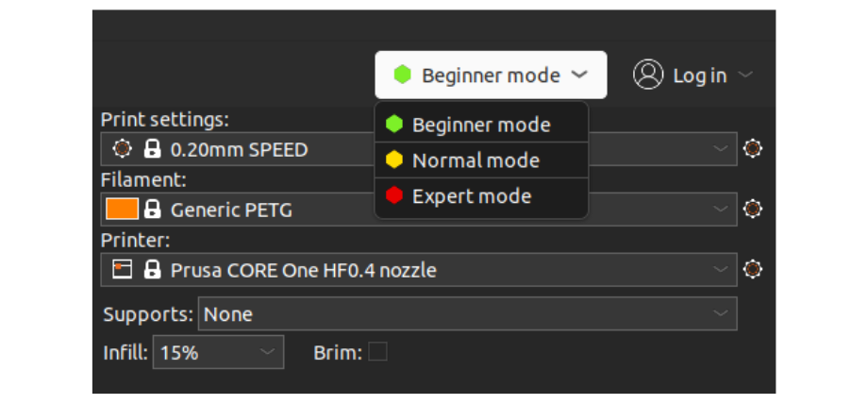Open the Print settings preset dropdown
This screenshot has height=404, width=868.
pos(419,149)
